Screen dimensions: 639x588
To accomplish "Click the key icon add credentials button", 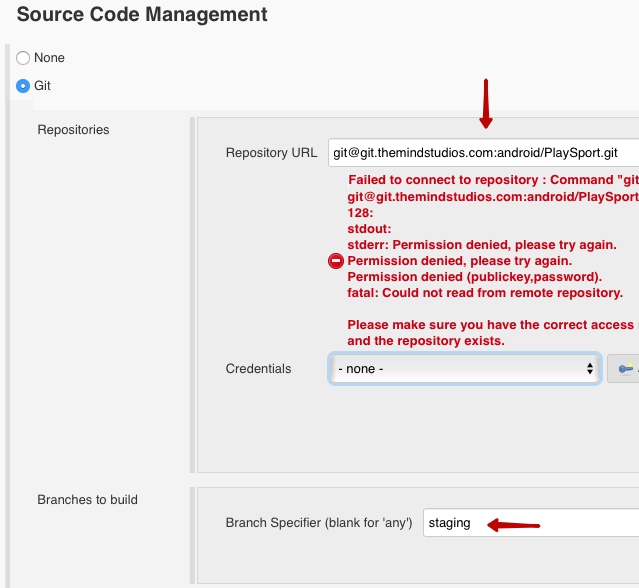I will [x=624, y=369].
